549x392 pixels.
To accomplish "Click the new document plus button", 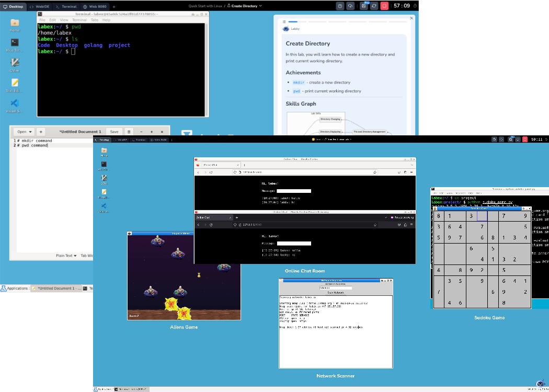I will point(41,132).
